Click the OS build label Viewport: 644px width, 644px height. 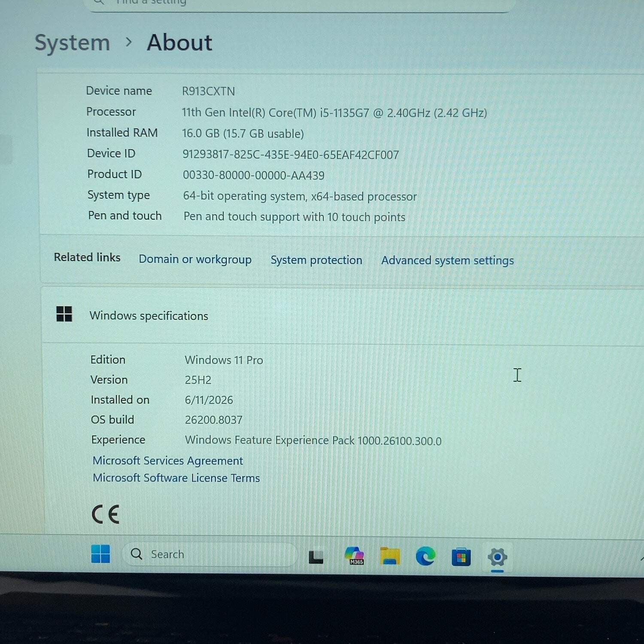tap(112, 419)
